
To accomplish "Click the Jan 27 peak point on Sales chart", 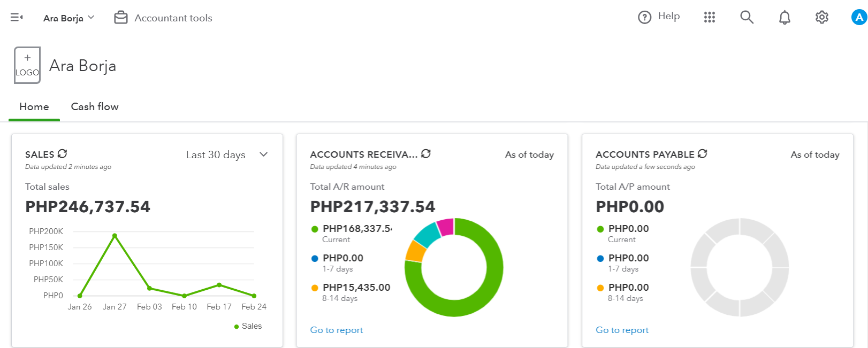I will [115, 235].
